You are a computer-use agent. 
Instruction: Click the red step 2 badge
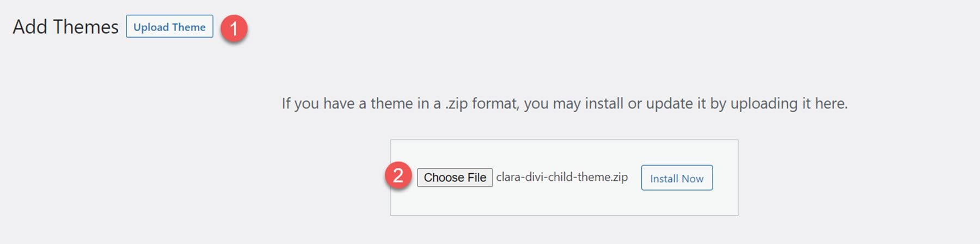point(398,176)
